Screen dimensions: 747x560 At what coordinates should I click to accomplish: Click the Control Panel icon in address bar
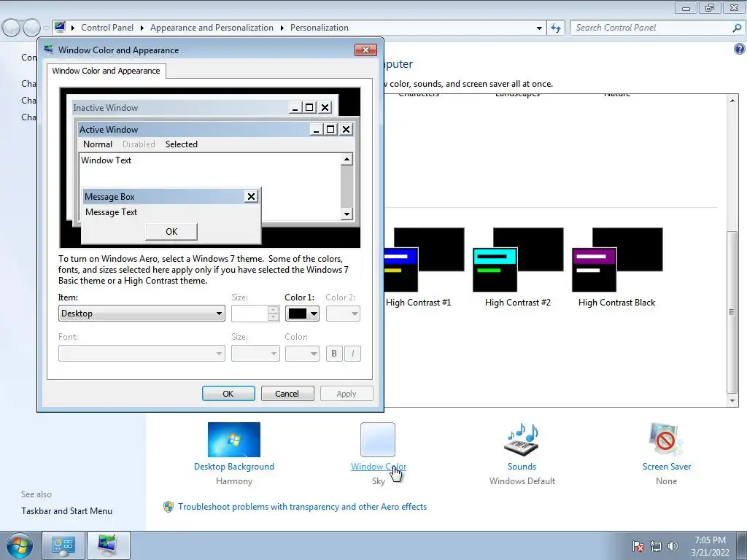pyautogui.click(x=60, y=27)
